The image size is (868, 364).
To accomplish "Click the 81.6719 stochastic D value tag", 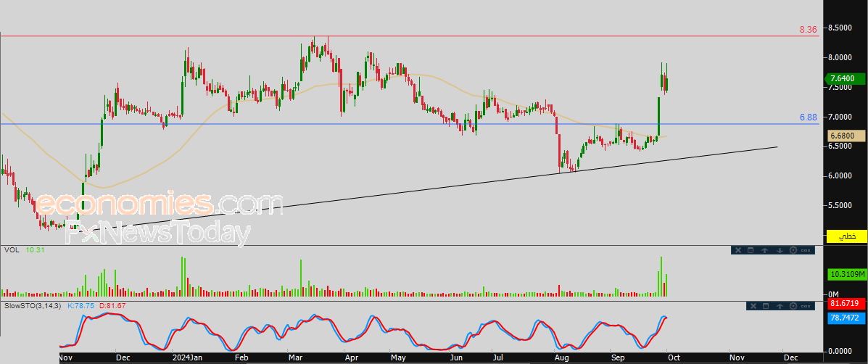I will coord(846,304).
